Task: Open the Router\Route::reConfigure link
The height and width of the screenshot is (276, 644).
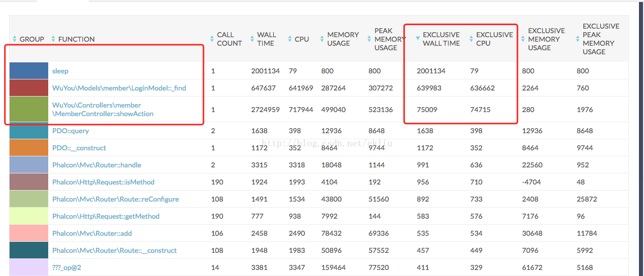Action: [x=116, y=199]
